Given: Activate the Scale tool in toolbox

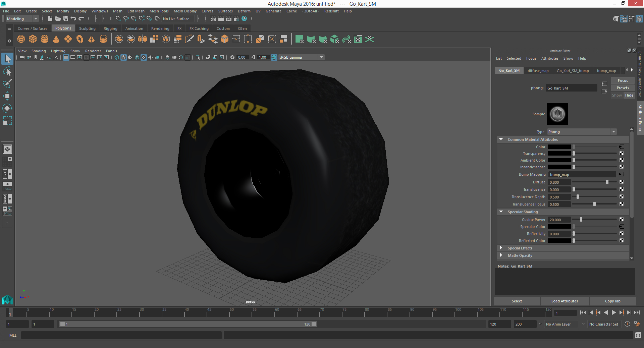Looking at the screenshot, I should tap(7, 121).
